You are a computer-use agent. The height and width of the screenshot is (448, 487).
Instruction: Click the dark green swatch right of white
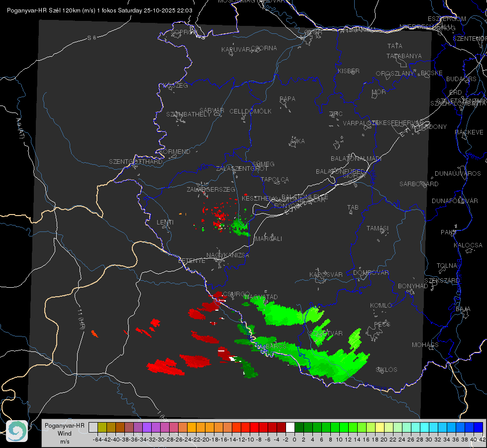[299, 427]
